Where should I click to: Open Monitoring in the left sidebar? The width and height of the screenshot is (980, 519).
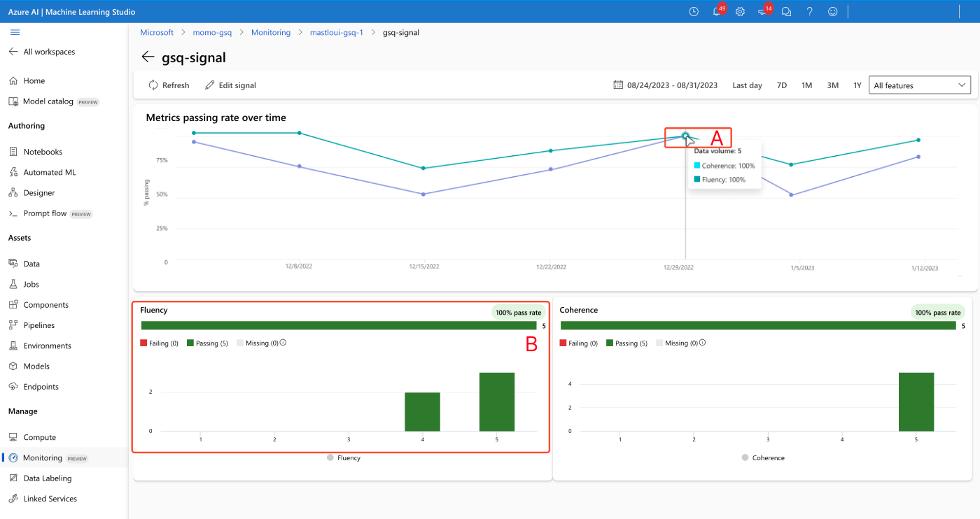click(x=43, y=458)
